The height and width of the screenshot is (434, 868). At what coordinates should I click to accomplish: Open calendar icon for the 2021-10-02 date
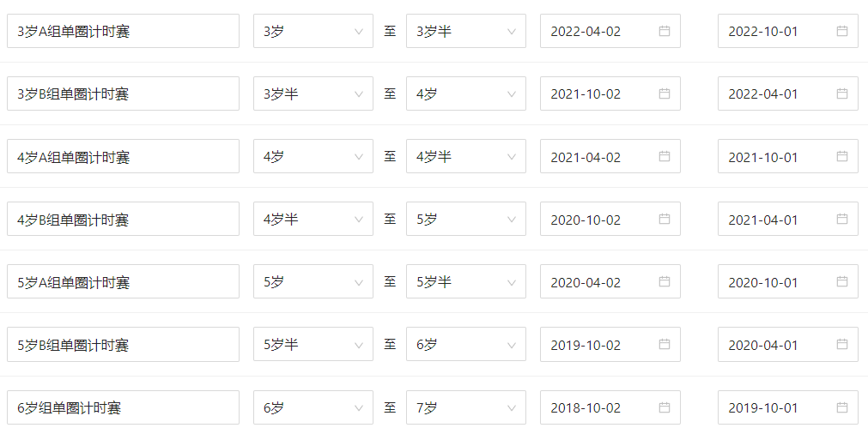664,93
